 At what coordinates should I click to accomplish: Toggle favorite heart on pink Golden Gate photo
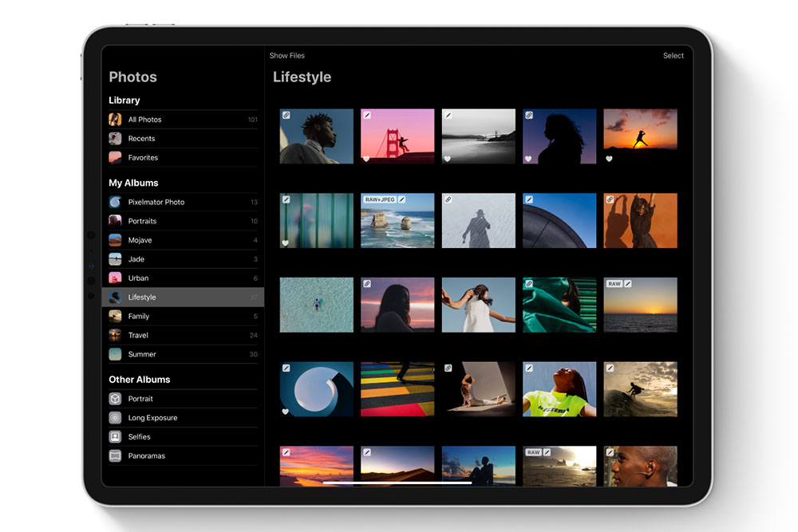pyautogui.click(x=367, y=159)
